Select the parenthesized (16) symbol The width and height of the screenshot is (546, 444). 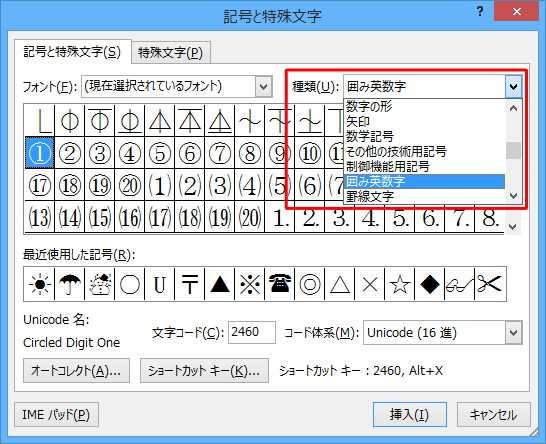coord(130,217)
